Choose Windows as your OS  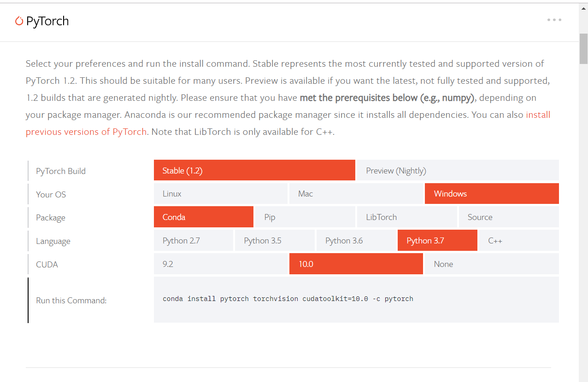coord(492,194)
